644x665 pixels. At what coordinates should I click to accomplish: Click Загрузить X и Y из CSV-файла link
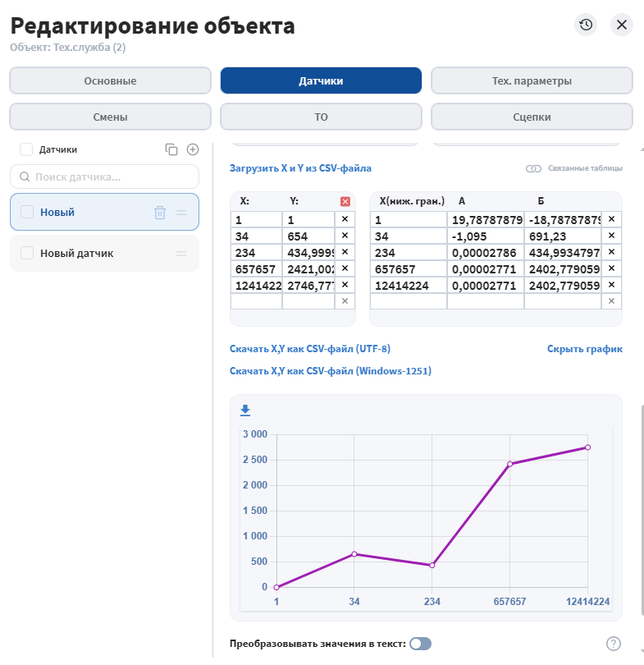tap(300, 168)
